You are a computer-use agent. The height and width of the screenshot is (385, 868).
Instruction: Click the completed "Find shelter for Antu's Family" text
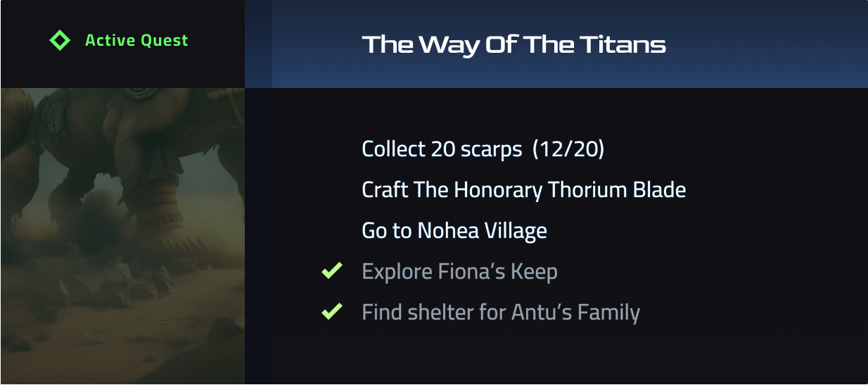(500, 312)
